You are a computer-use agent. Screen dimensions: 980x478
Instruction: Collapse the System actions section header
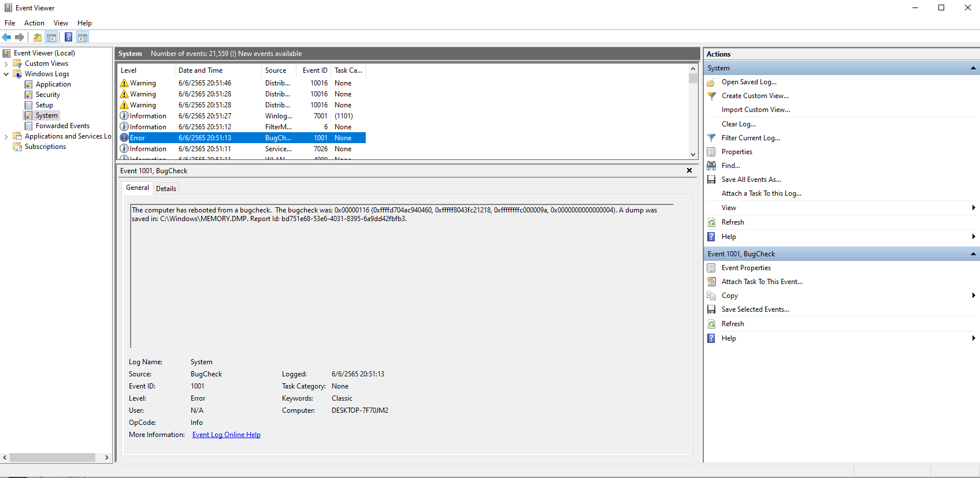[973, 68]
